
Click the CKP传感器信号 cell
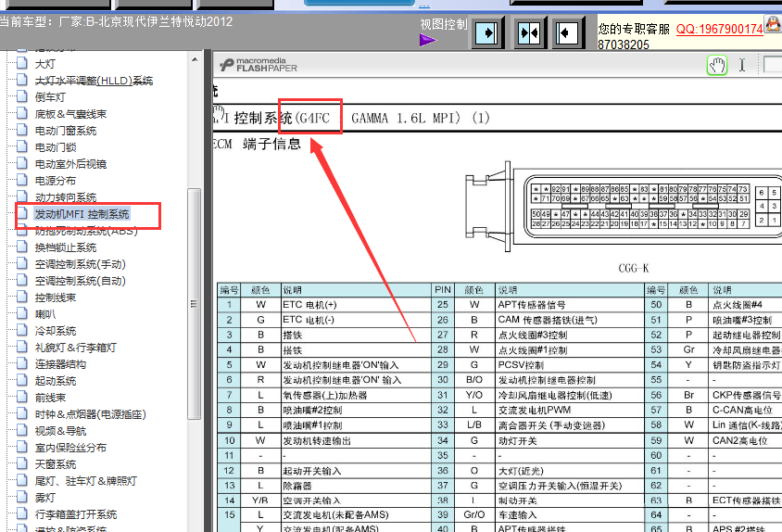746,395
